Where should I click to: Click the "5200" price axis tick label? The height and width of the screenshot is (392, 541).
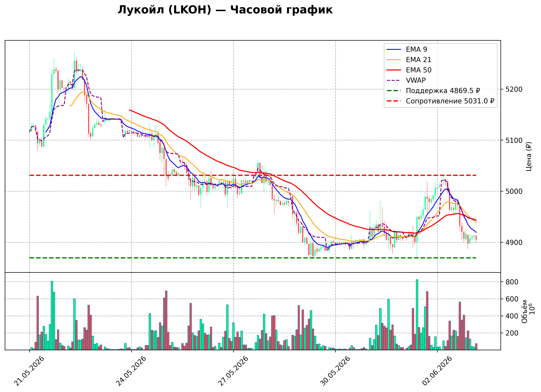point(514,89)
